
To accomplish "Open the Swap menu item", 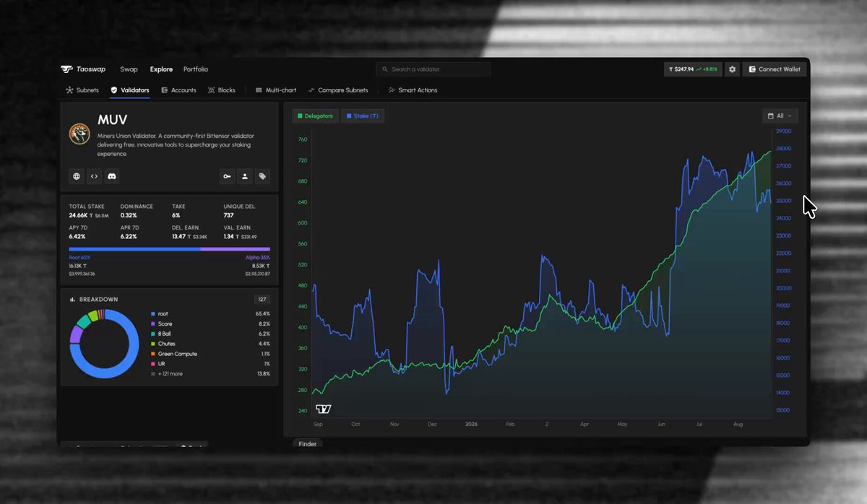I will (129, 69).
